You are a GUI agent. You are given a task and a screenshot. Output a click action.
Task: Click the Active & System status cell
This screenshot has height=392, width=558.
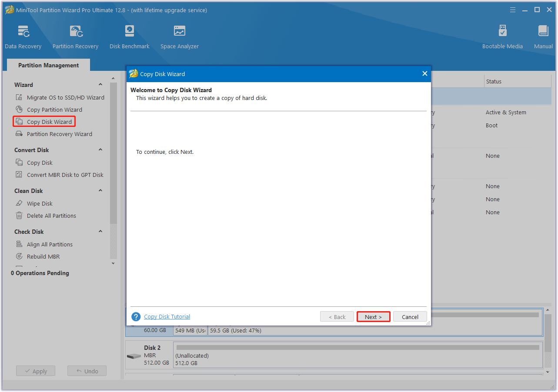(506, 112)
